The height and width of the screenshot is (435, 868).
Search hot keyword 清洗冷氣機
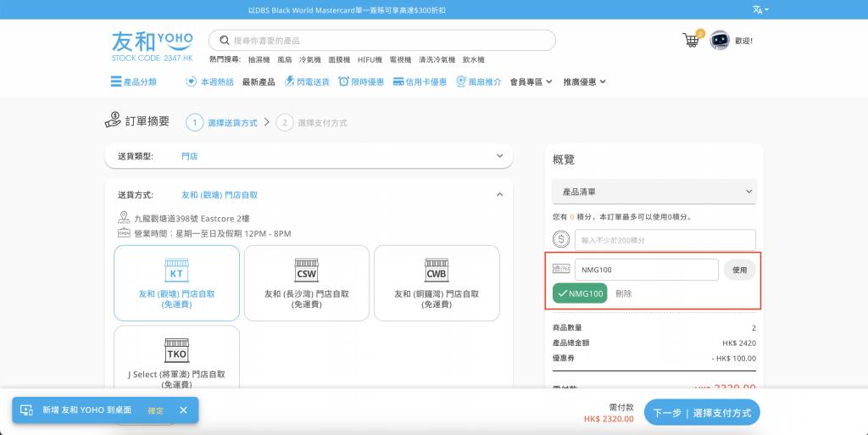click(437, 59)
